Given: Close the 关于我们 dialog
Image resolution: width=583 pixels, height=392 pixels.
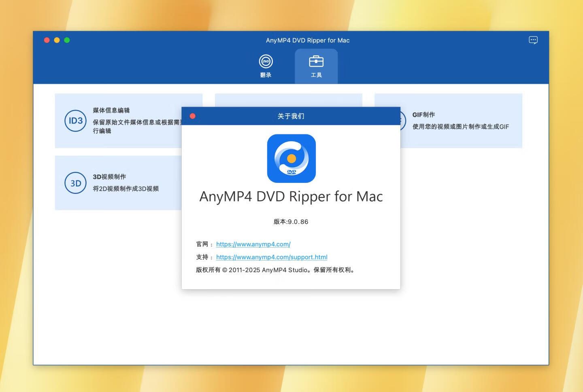Looking at the screenshot, I should [x=193, y=116].
